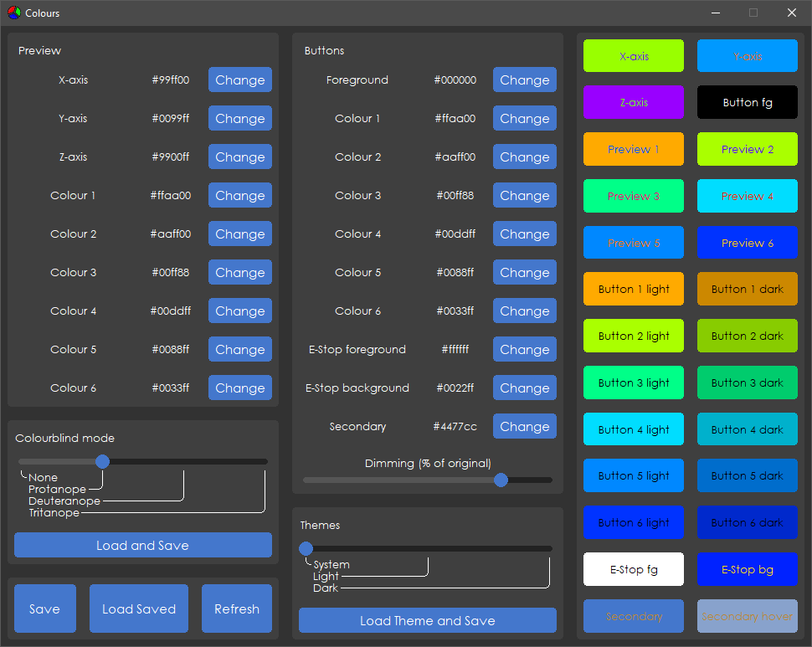Click Change next to Secondary colour
812x647 pixels.
pyautogui.click(x=524, y=427)
